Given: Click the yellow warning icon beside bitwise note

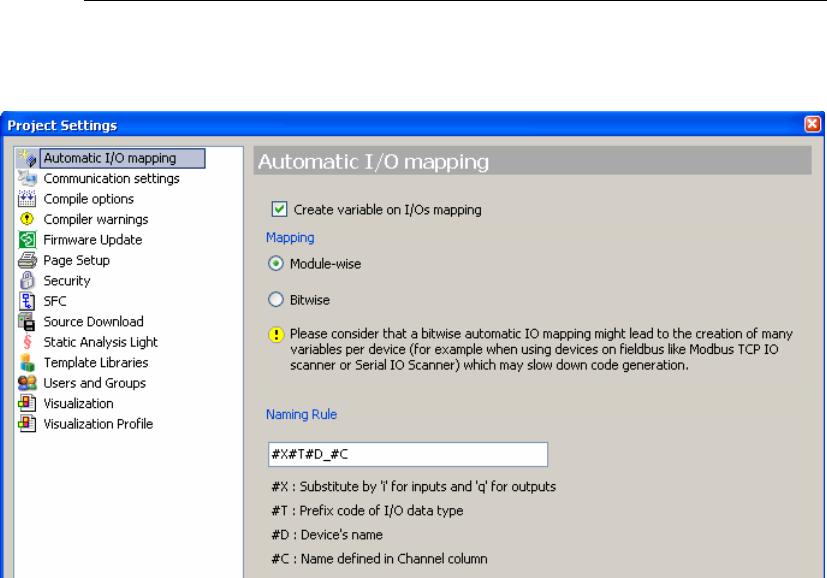Looking at the screenshot, I should (276, 335).
